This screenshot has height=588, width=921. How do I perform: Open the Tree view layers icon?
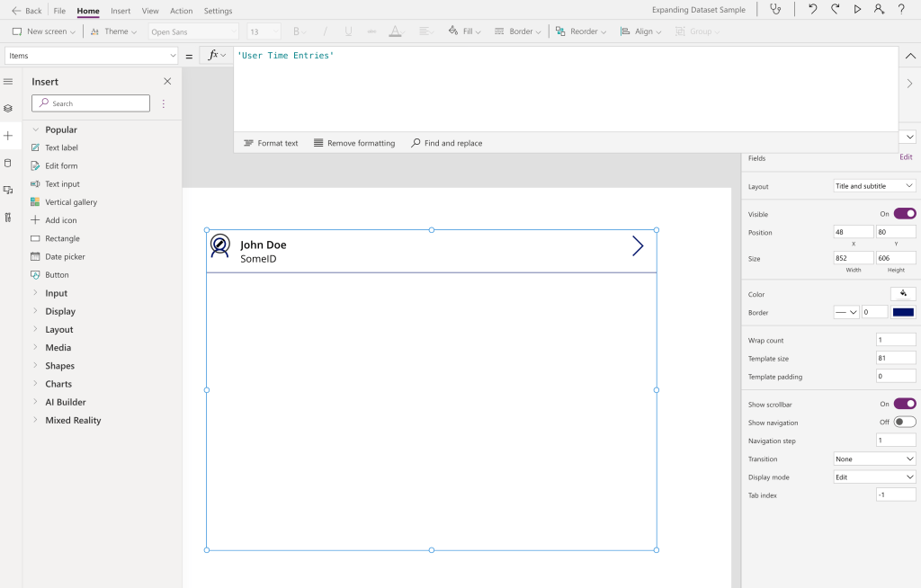[8, 108]
